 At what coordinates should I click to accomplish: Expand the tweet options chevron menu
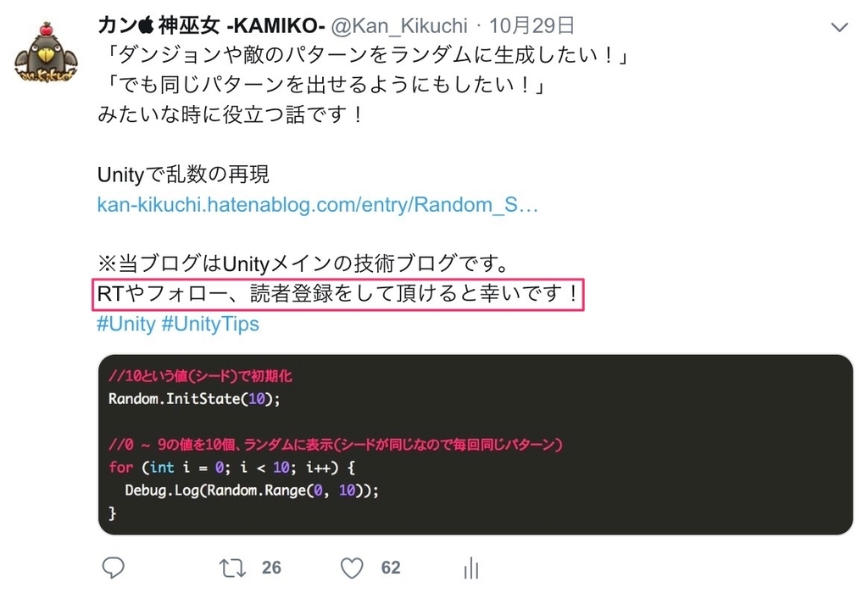839,26
